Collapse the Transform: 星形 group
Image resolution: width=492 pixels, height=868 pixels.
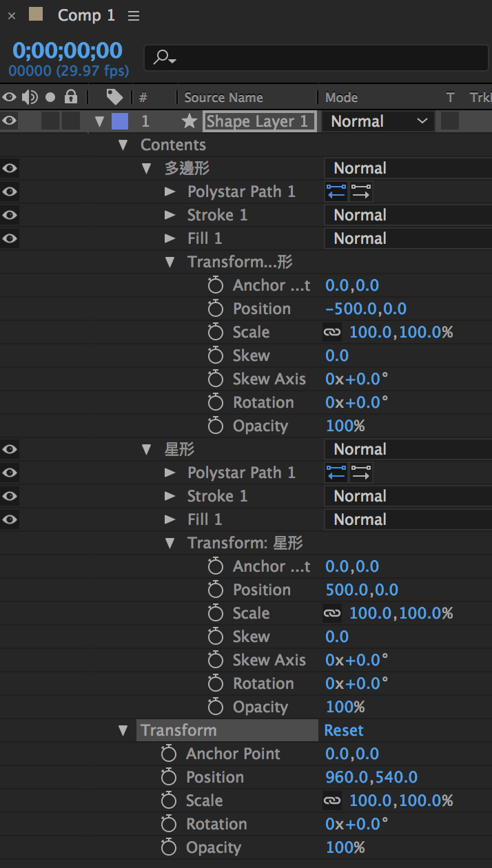pos(170,543)
